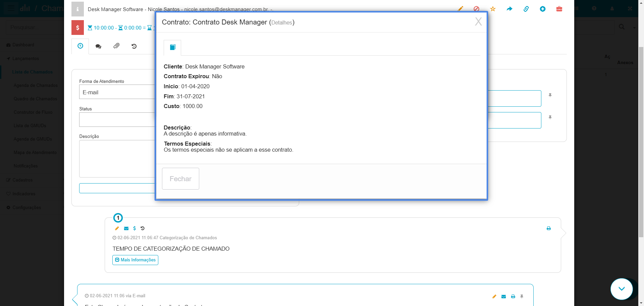644x306 pixels.
Task: Open Dashboard in the sidebar
Action: click(x=23, y=45)
